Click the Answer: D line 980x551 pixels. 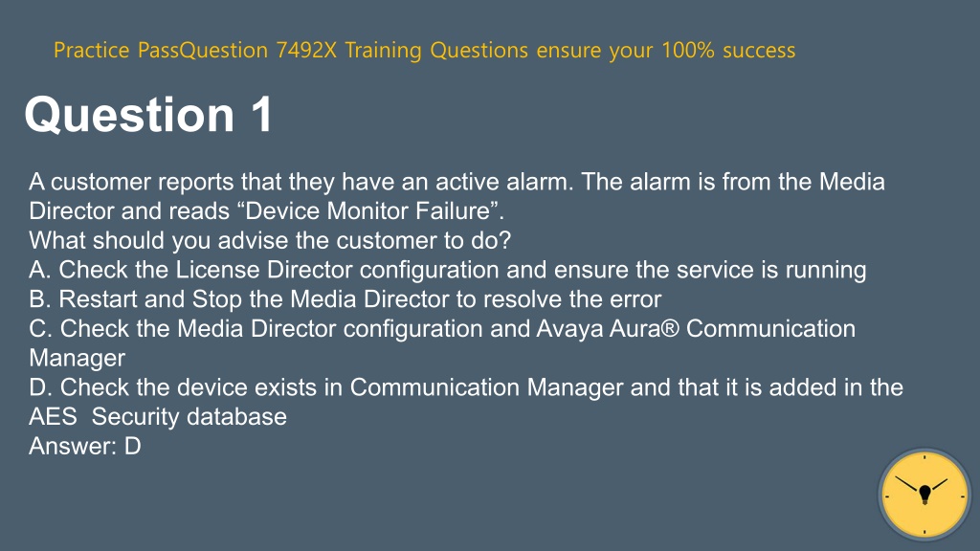(85, 446)
